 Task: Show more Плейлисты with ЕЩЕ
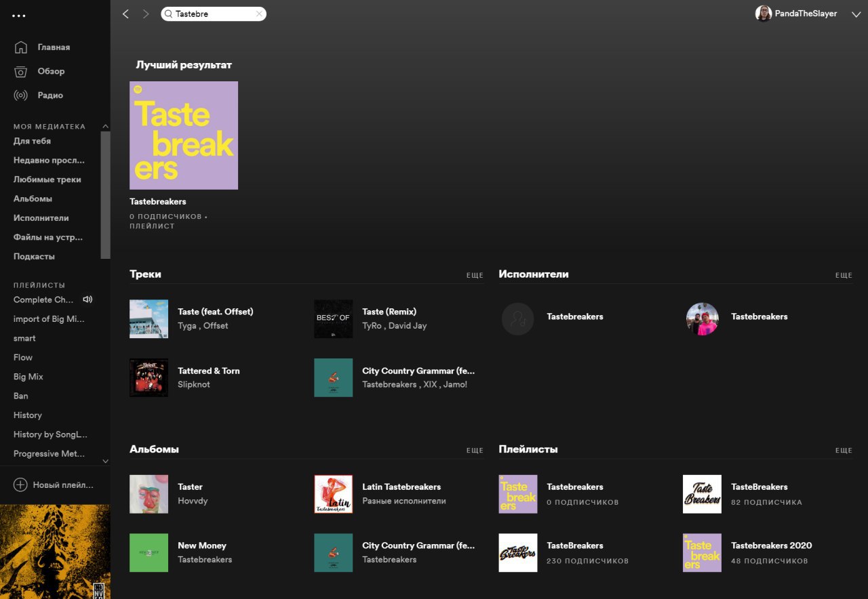844,451
